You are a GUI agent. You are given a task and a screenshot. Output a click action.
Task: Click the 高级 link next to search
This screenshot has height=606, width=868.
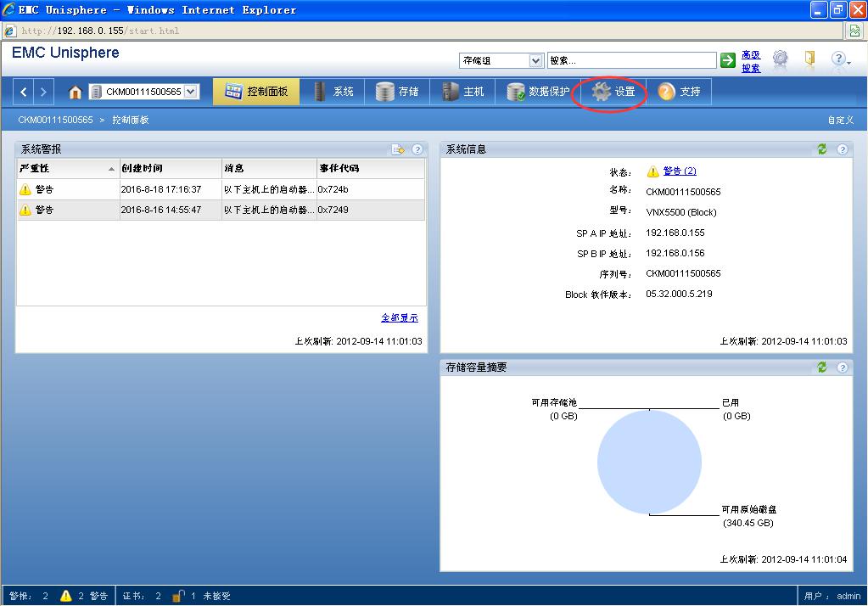tap(751, 55)
